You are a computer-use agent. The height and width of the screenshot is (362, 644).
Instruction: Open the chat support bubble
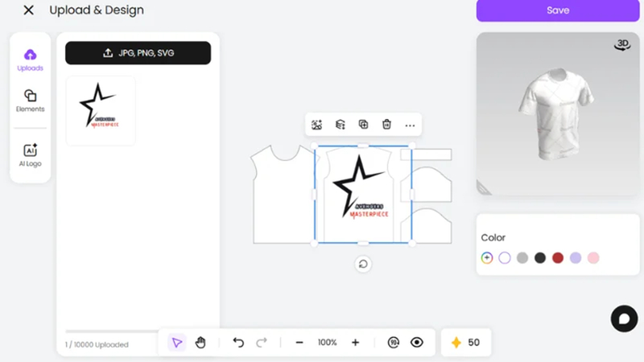coord(625,319)
